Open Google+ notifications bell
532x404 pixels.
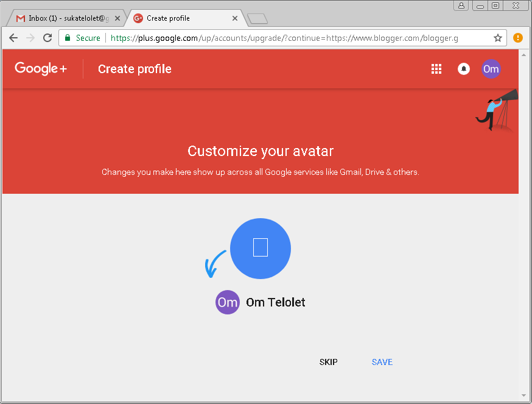[463, 69]
